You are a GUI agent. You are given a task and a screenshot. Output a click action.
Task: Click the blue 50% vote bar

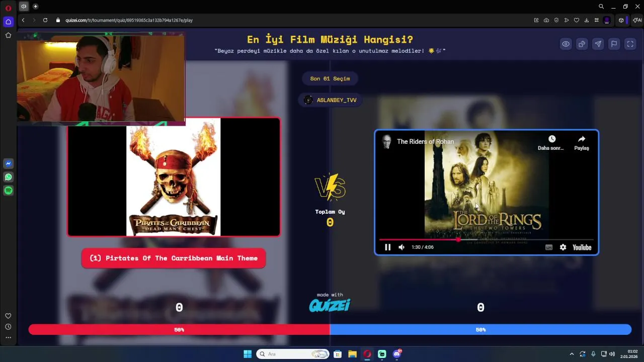coord(480,330)
